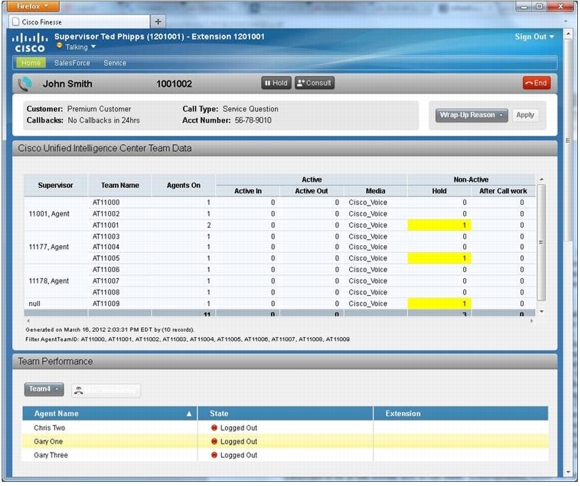580x486 pixels.
Task: Click the Cisco logo
Action: point(29,43)
